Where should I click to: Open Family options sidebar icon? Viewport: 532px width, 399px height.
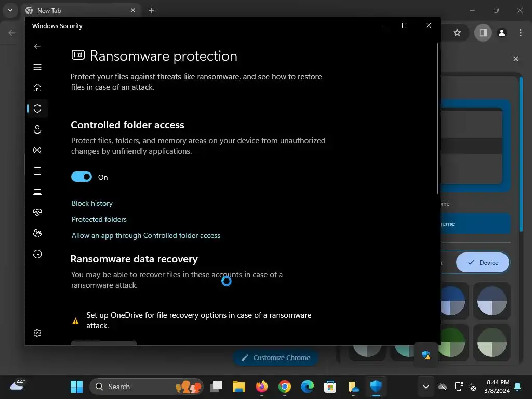(37, 233)
